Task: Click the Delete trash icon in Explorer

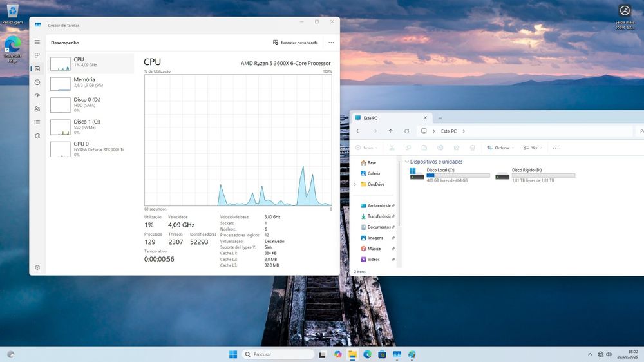Action: pos(472,148)
